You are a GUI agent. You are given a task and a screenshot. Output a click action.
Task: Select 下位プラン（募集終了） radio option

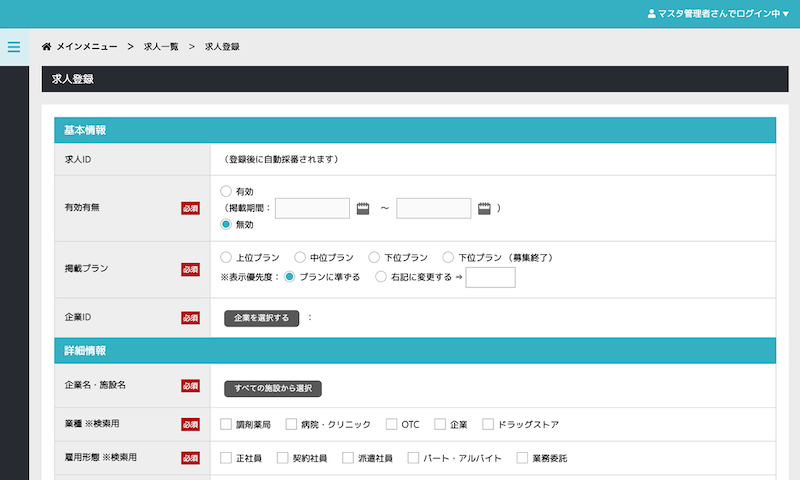tap(449, 257)
